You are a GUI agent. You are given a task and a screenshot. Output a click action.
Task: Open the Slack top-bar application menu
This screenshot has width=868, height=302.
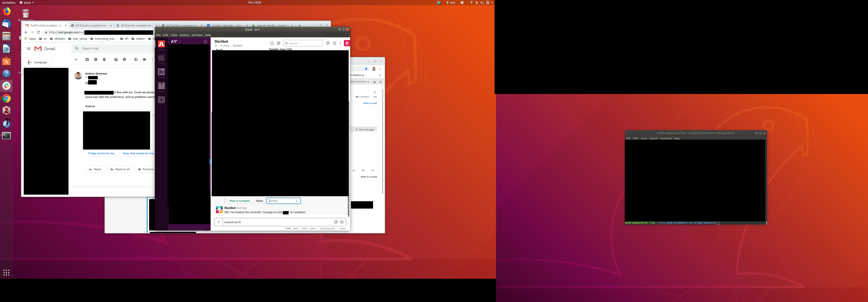tap(27, 2)
